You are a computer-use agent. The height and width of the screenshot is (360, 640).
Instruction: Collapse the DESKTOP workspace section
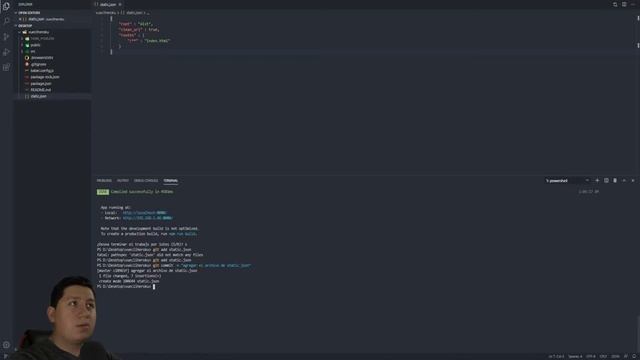[x=24, y=26]
